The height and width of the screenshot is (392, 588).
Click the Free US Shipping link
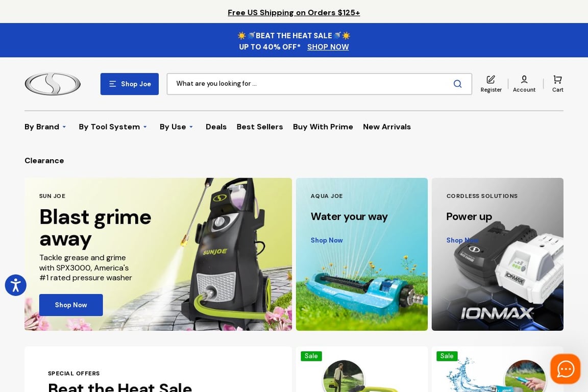[294, 13]
